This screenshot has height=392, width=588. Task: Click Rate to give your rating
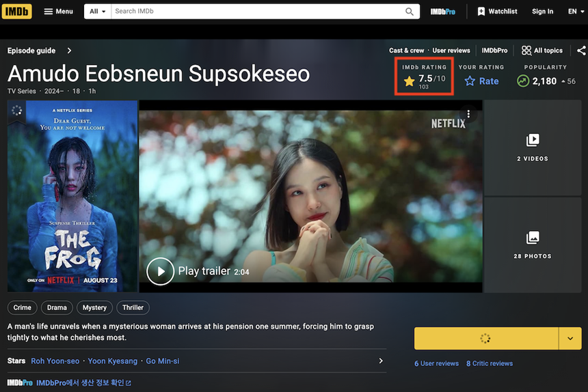[481, 81]
